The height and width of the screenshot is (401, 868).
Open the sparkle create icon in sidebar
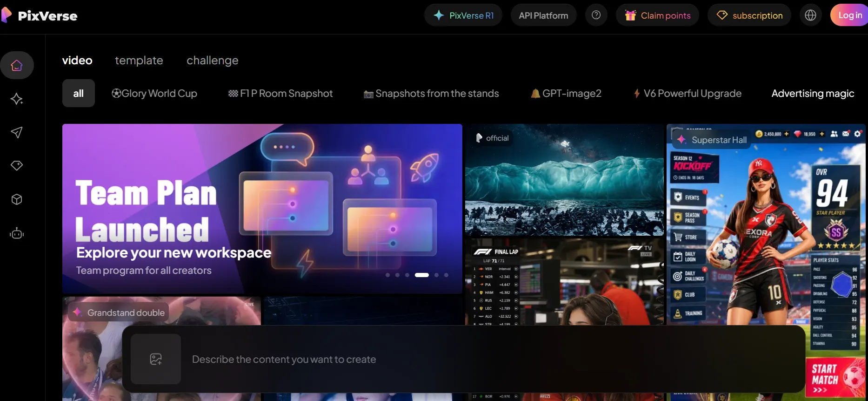coord(17,99)
